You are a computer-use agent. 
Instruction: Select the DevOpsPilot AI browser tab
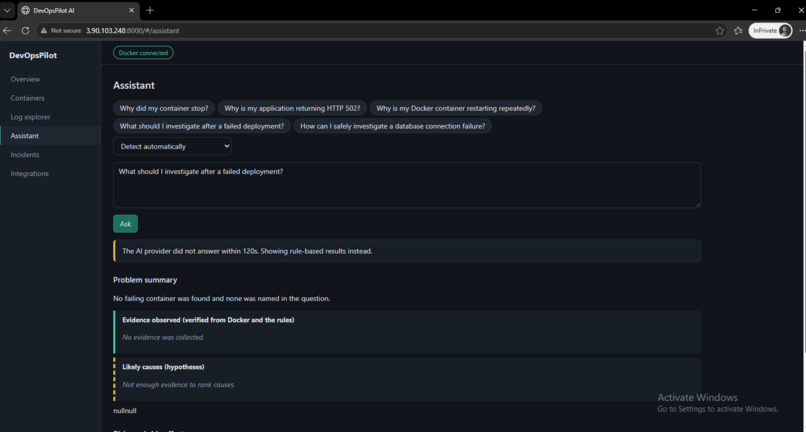pos(78,10)
